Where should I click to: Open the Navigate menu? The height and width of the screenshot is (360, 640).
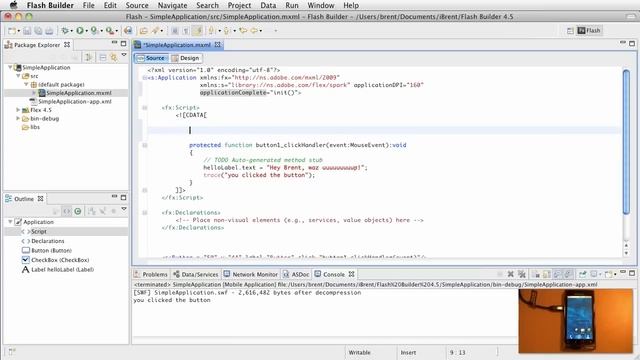(172, 5)
